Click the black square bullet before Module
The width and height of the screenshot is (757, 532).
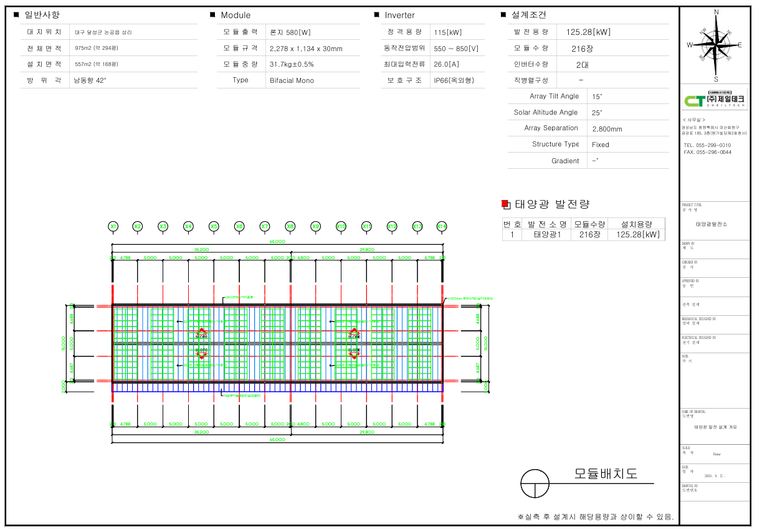point(214,15)
